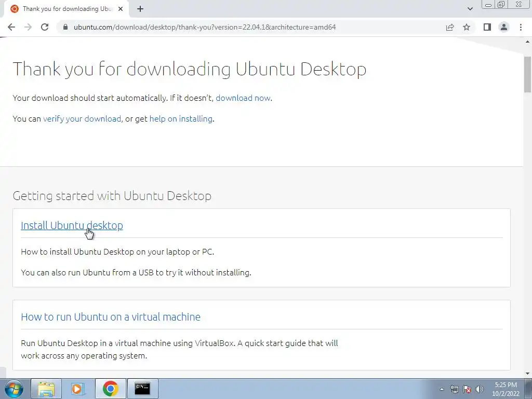Click text 'Run Ubuntu Desktop in a virtual machine'

96,343
